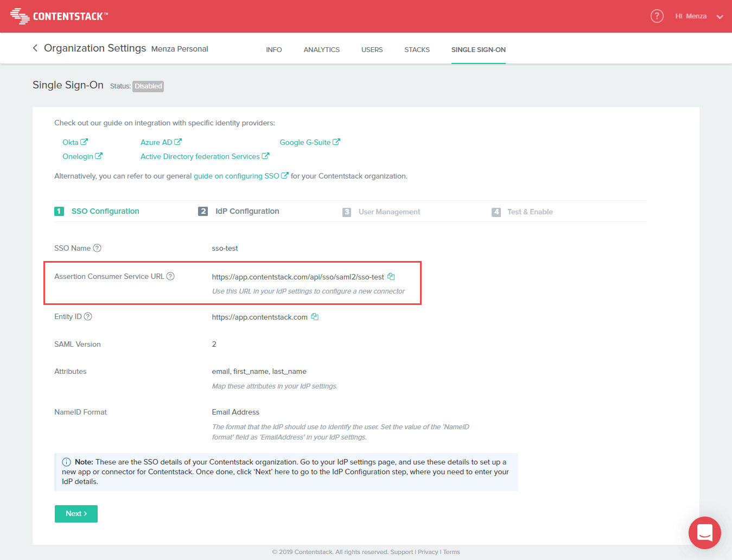Image resolution: width=732 pixels, height=560 pixels.
Task: Open the Google G-Suite guide link
Action: (x=310, y=142)
